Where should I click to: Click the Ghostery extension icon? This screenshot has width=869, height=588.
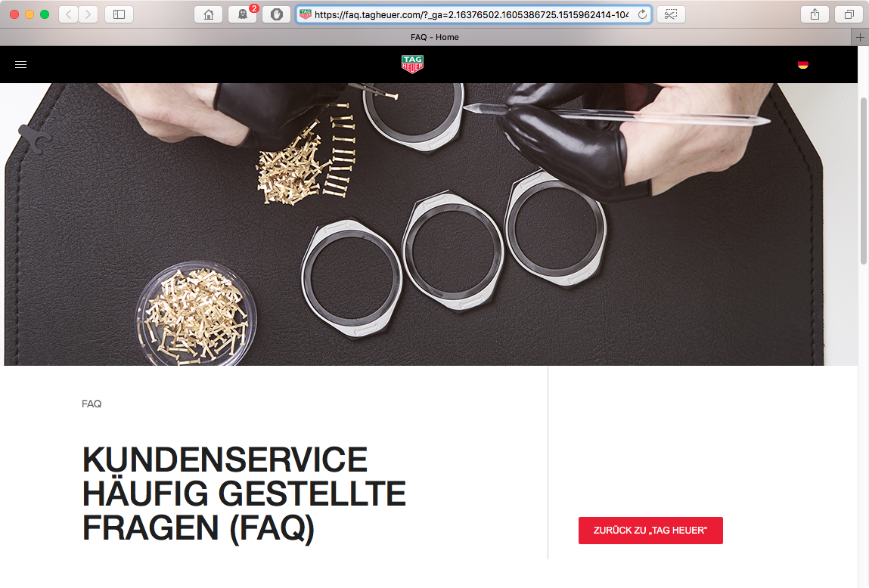(x=243, y=14)
